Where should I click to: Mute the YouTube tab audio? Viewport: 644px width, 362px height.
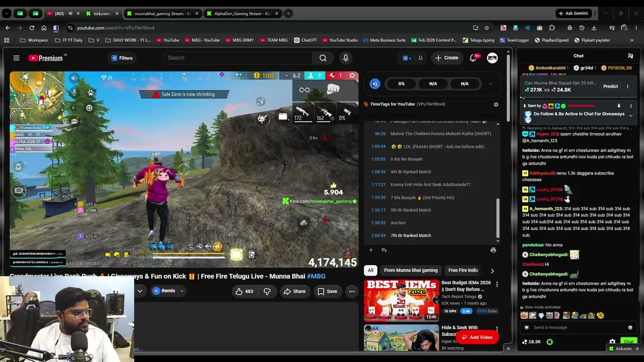[x=70, y=14]
